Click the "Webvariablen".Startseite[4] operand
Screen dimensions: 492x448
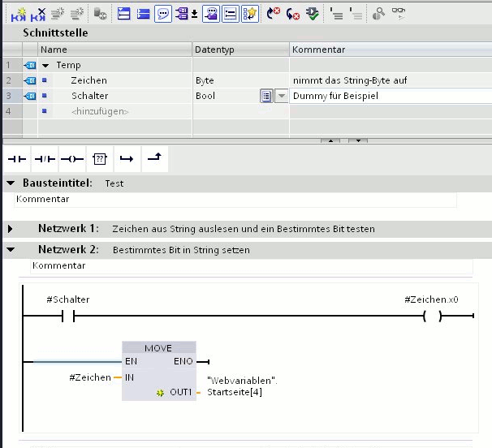(242, 386)
